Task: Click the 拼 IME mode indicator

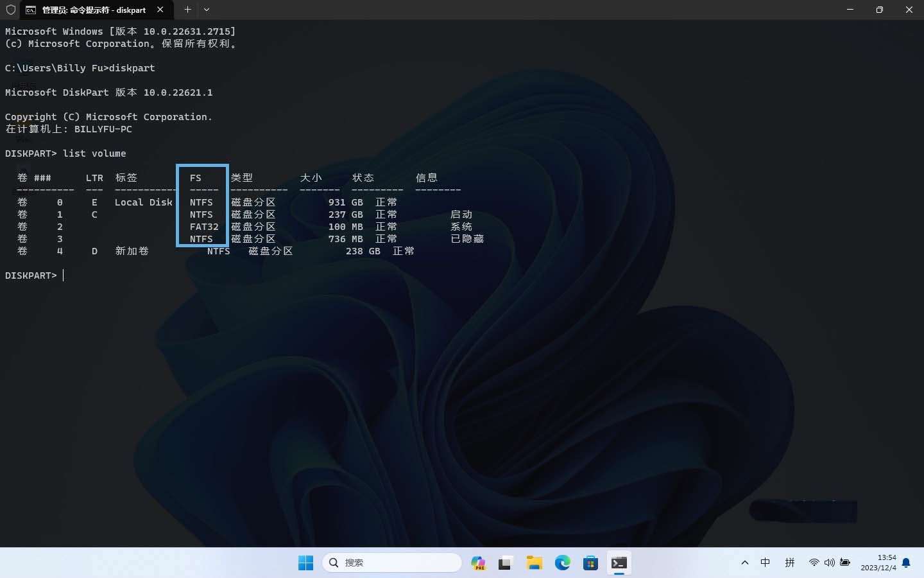Action: (x=790, y=563)
